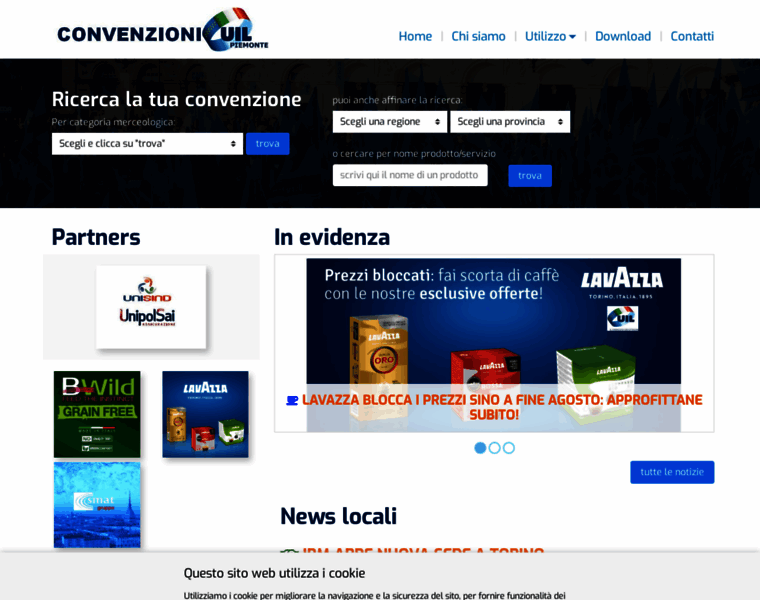Open the Contatti page
This screenshot has width=760, height=600.
[692, 36]
